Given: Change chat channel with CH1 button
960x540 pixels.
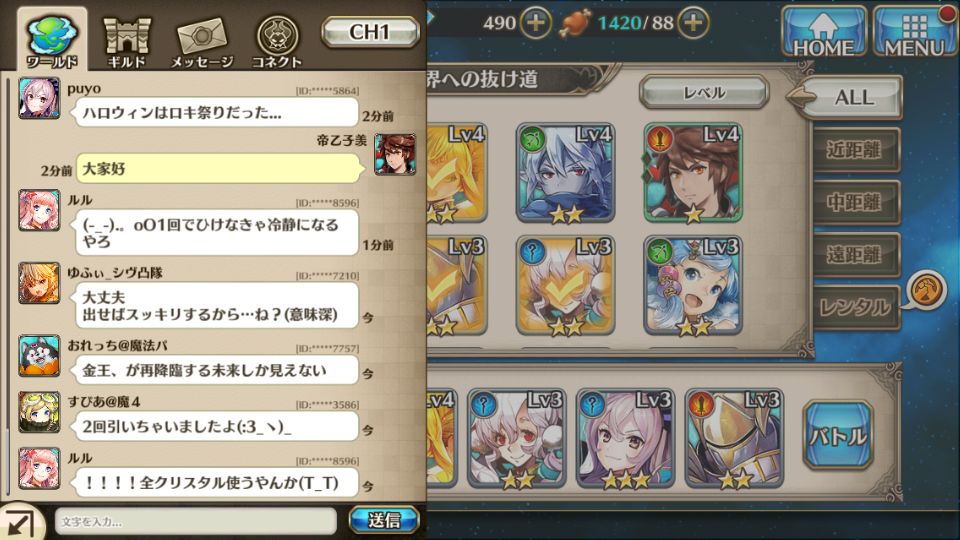Looking at the screenshot, I should [x=370, y=32].
